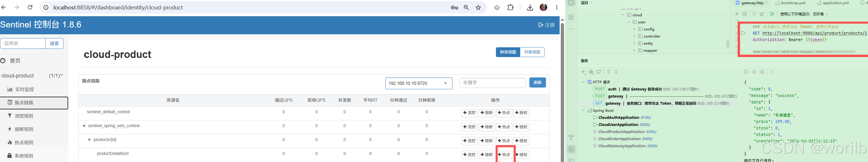
Task: Expand config folder in project tree
Action: click(x=634, y=29)
